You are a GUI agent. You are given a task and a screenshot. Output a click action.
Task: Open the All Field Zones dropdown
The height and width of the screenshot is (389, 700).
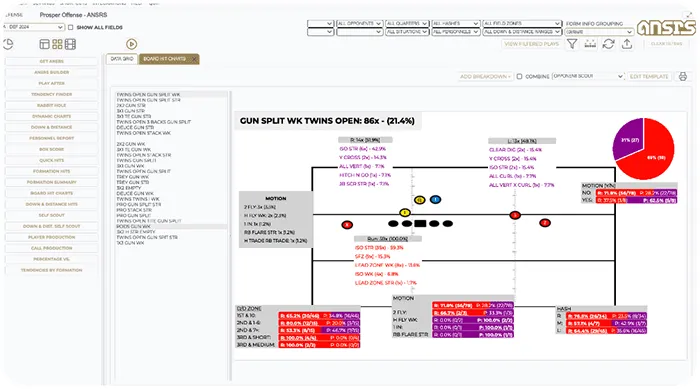tap(522, 23)
